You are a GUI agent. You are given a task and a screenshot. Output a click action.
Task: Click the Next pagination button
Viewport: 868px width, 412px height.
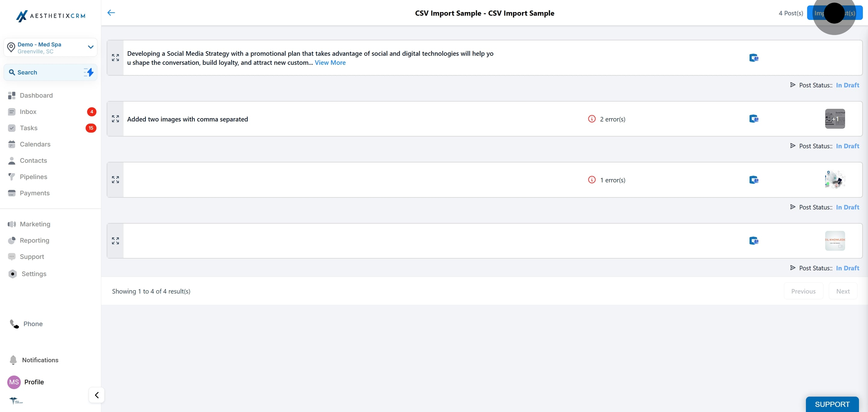[843, 291]
